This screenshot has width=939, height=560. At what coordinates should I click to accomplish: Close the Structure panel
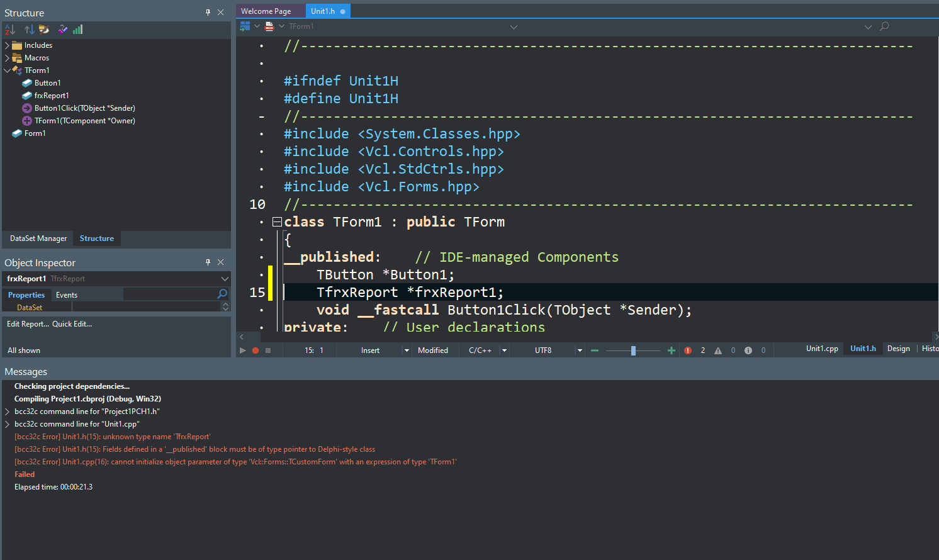coord(221,12)
